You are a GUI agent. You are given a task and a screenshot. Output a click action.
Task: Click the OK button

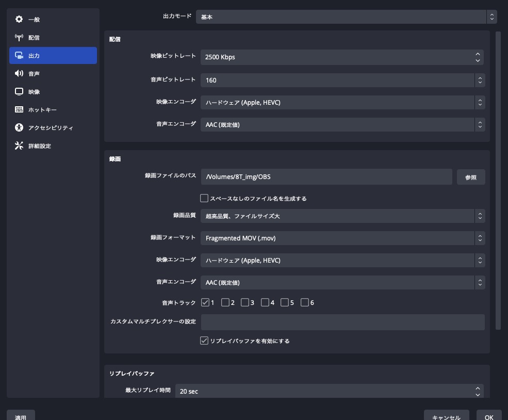489,415
